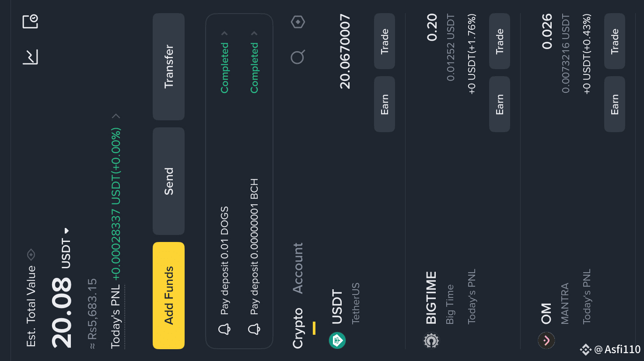Expand the completed DOGS deposit chevron
This screenshot has width=644, height=361.
[224, 33]
